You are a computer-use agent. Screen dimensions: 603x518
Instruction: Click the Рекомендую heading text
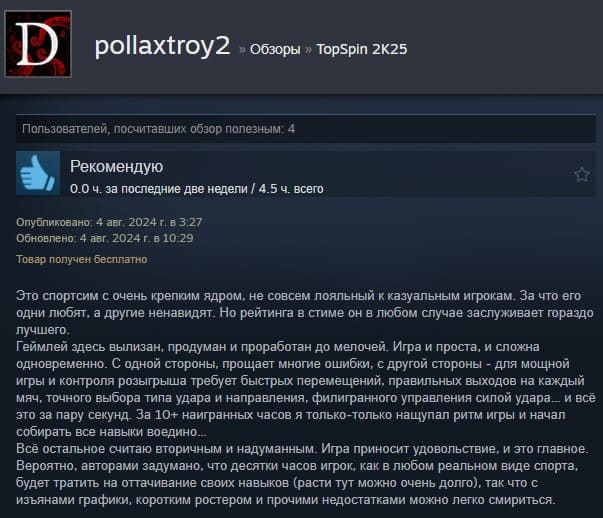[117, 166]
